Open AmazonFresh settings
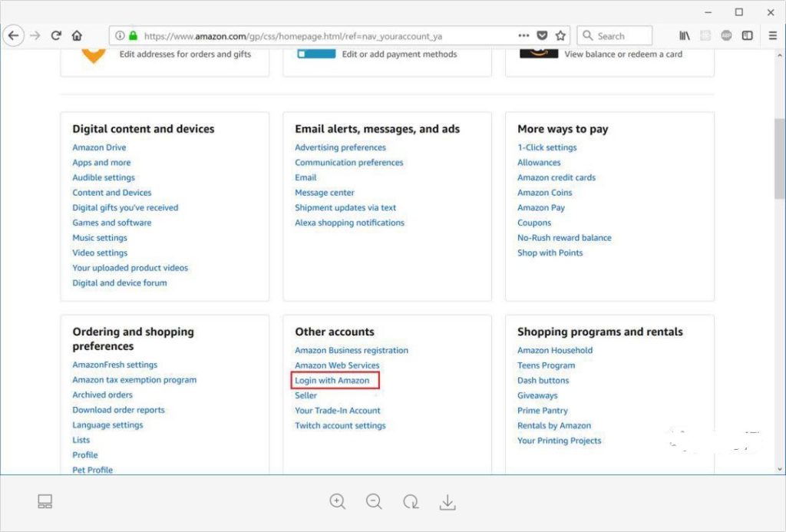This screenshot has width=786, height=532. click(x=115, y=365)
